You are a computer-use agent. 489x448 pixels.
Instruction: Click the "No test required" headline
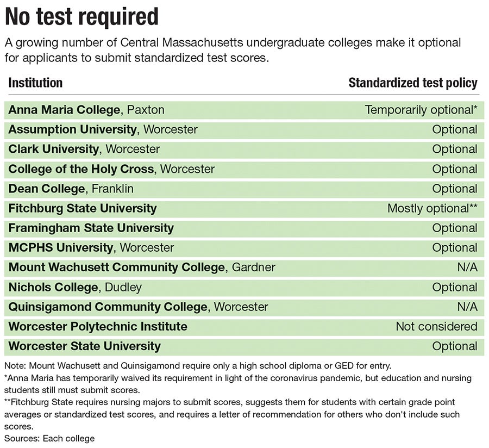pyautogui.click(x=81, y=17)
